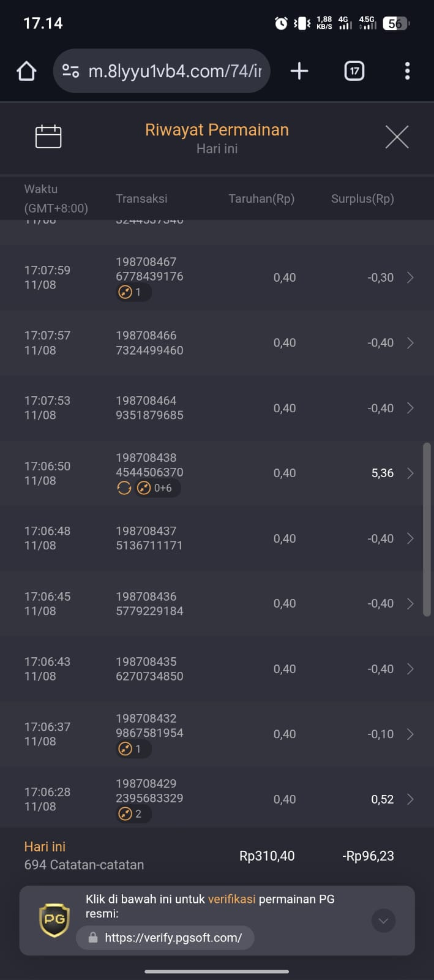Screen dimensions: 434x980
Task: Tap the bonus badge on 17:07:59 transaction
Action: tap(133, 292)
